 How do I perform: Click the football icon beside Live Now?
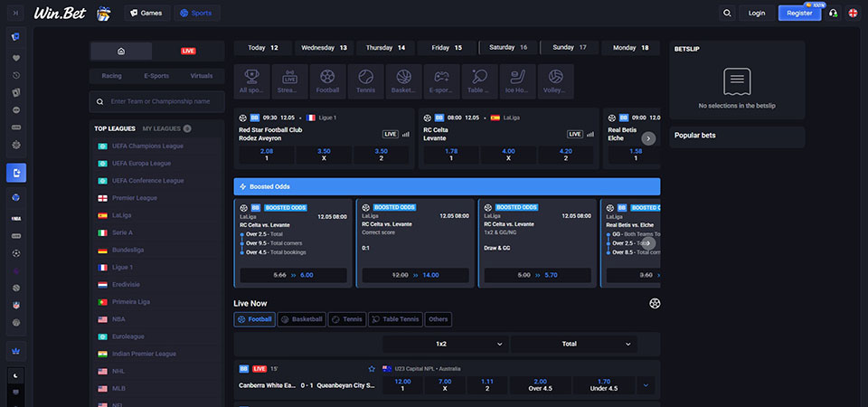655,304
